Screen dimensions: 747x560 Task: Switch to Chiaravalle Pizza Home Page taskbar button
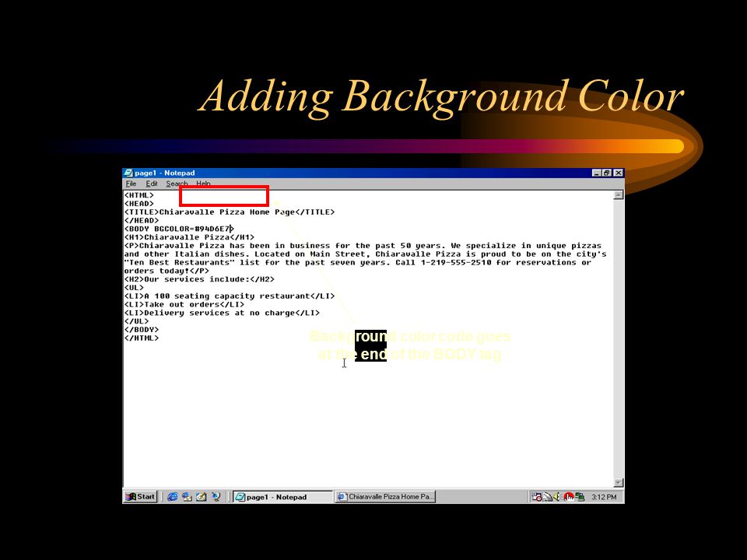click(x=385, y=497)
